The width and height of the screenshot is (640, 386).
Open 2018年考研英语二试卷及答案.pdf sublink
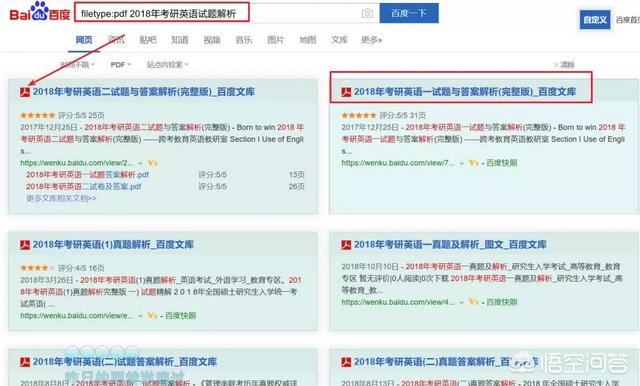click(84, 186)
